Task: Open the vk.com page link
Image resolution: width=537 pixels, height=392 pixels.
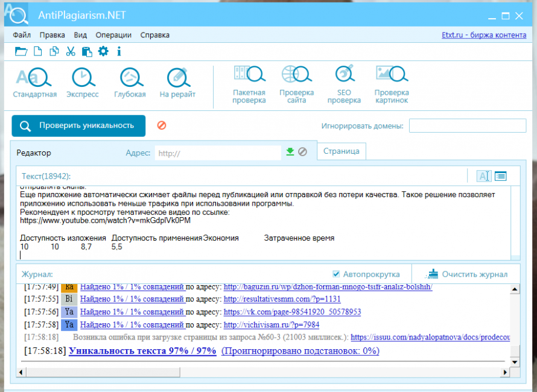Action: [292, 312]
